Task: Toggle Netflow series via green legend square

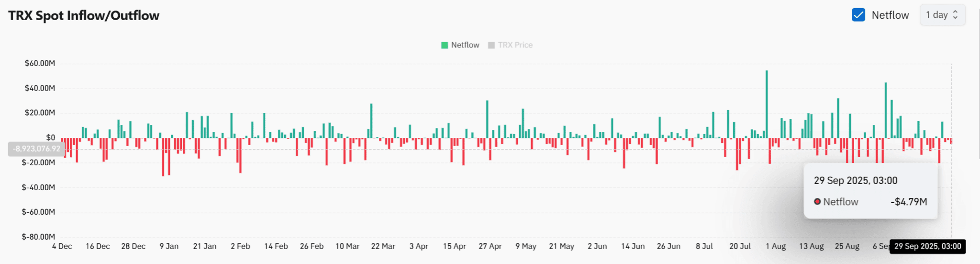Action: (x=445, y=45)
